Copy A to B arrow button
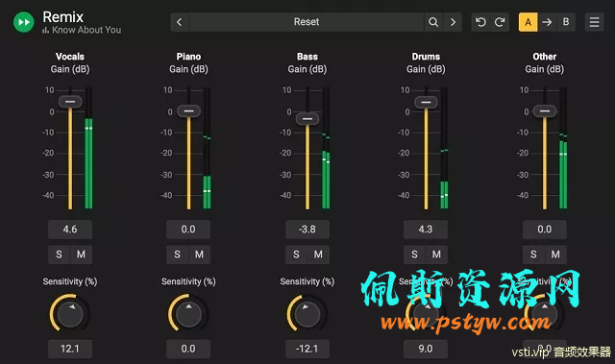 [547, 22]
